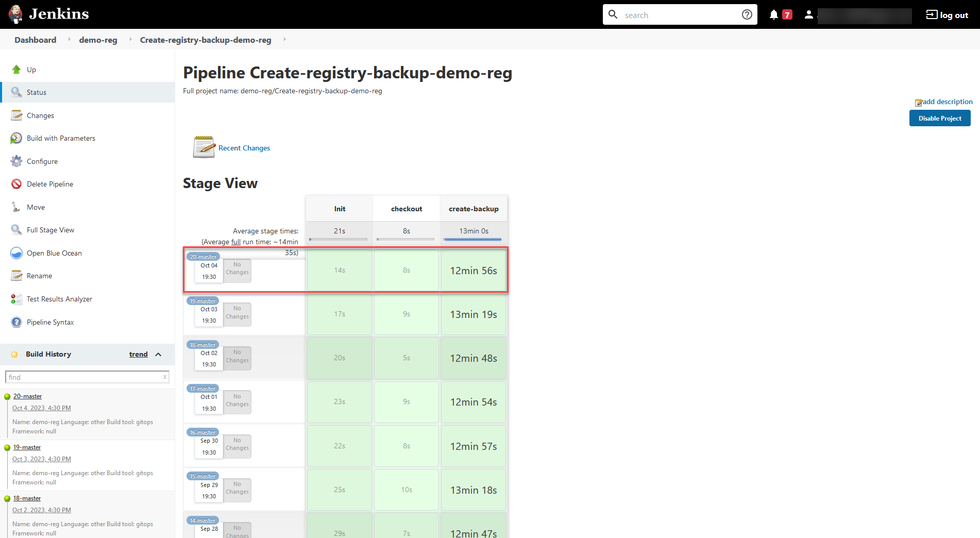Click the Build History sun icon

pos(14,355)
